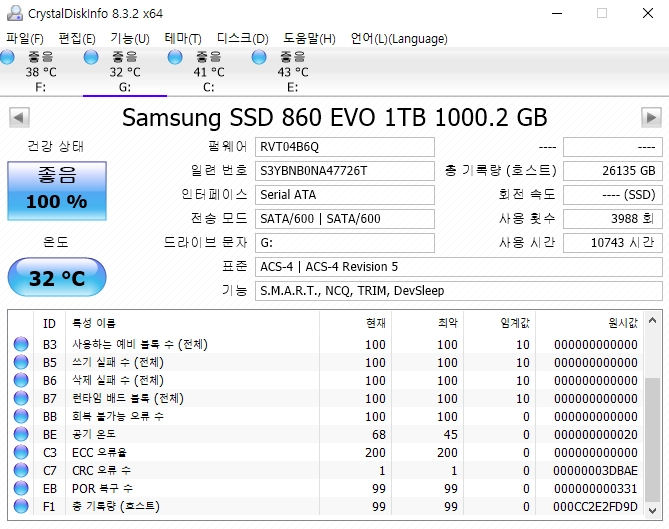
Task: Click status orb of B5 attribute row
Action: point(21,362)
